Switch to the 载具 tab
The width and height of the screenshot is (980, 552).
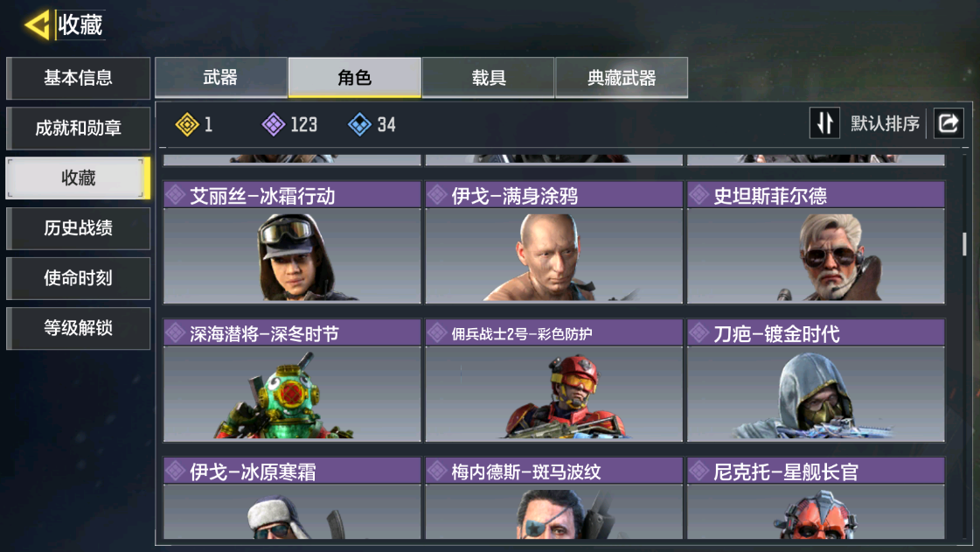[488, 78]
